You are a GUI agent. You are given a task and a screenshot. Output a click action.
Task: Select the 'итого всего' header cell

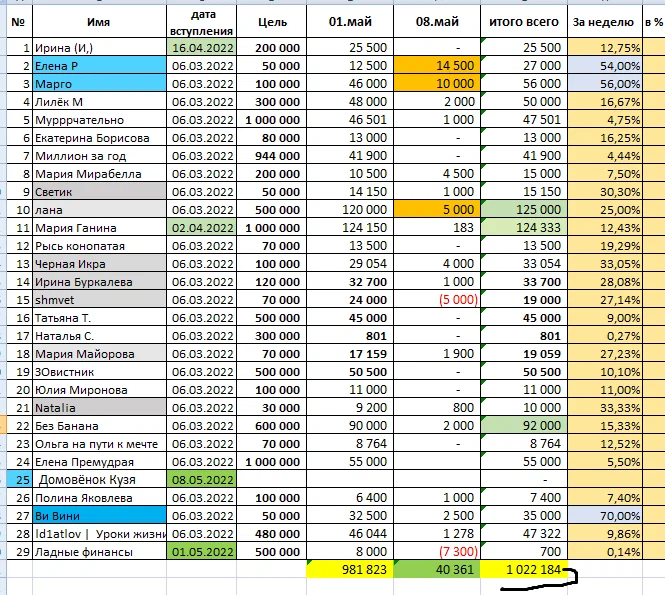(524, 22)
